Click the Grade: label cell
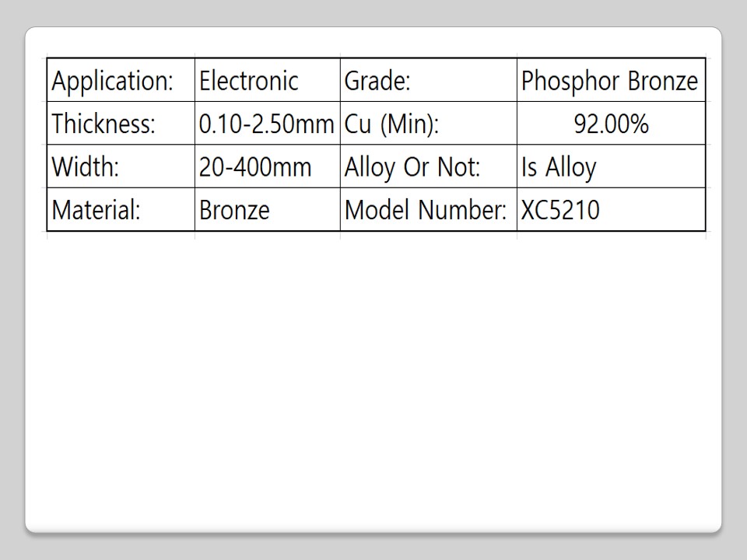 click(377, 81)
